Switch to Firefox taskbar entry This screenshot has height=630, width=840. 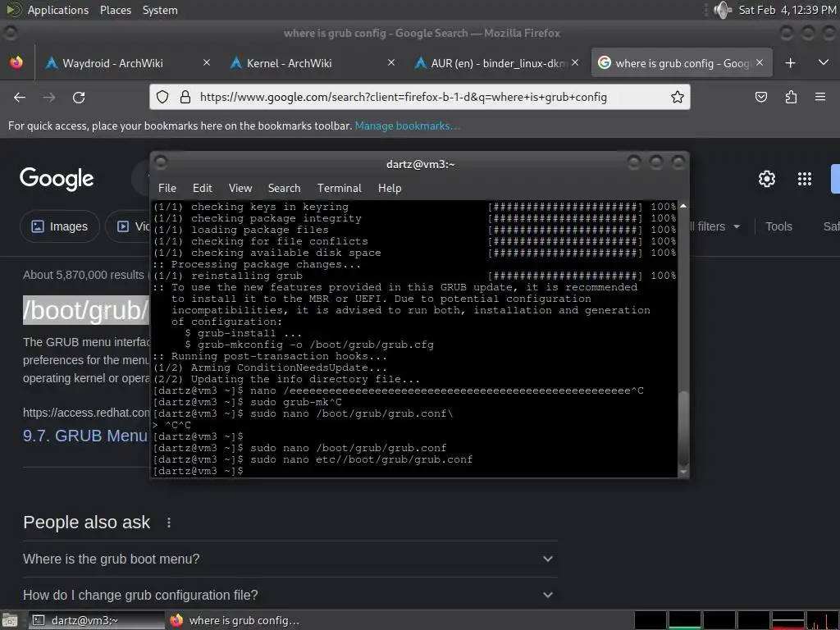[235, 620]
